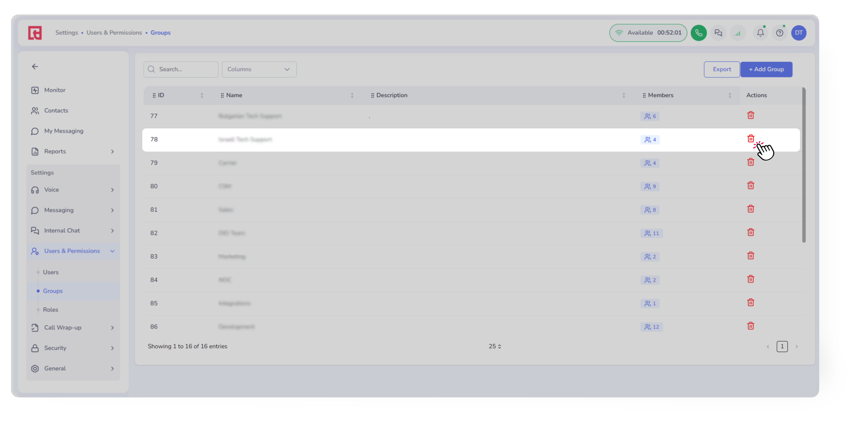The height and width of the screenshot is (435, 868).
Task: Open the internal chat icon in header
Action: coord(718,33)
